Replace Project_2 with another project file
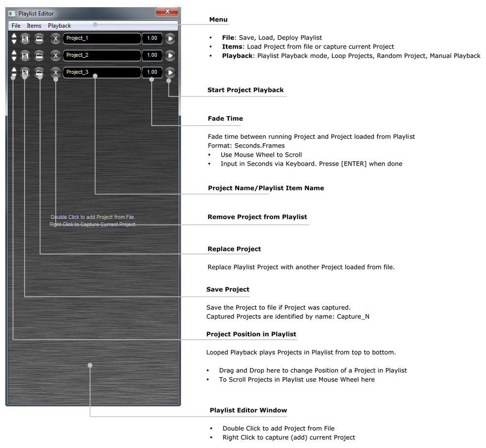Image resolution: width=486 pixels, height=448 pixels. click(39, 55)
